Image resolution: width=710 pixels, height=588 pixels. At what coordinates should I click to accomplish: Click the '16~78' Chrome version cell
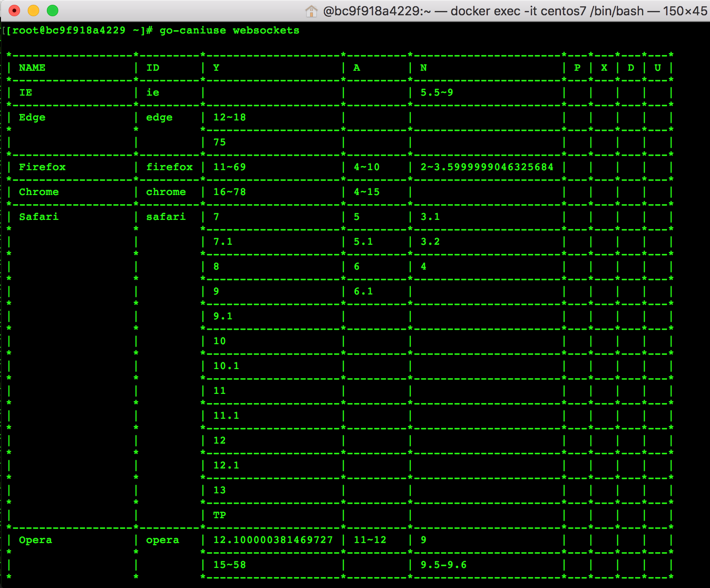229,192
